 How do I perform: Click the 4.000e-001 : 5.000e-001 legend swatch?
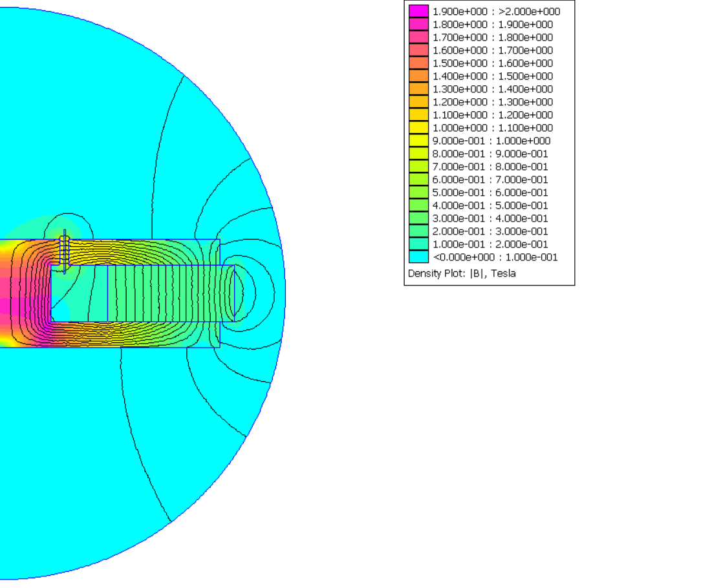point(418,205)
